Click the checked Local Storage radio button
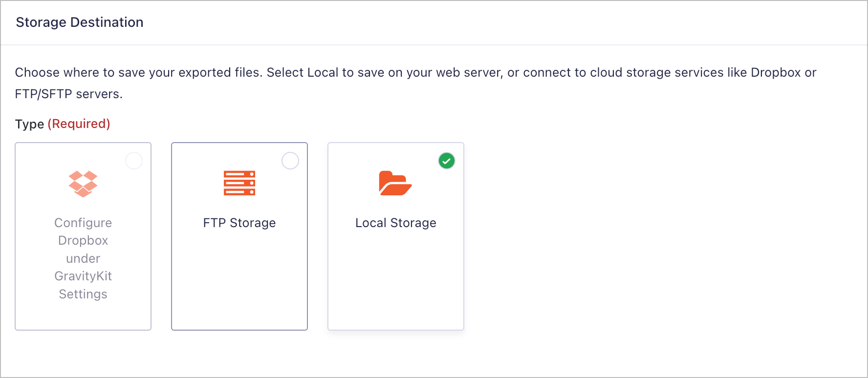868x378 pixels. (447, 161)
